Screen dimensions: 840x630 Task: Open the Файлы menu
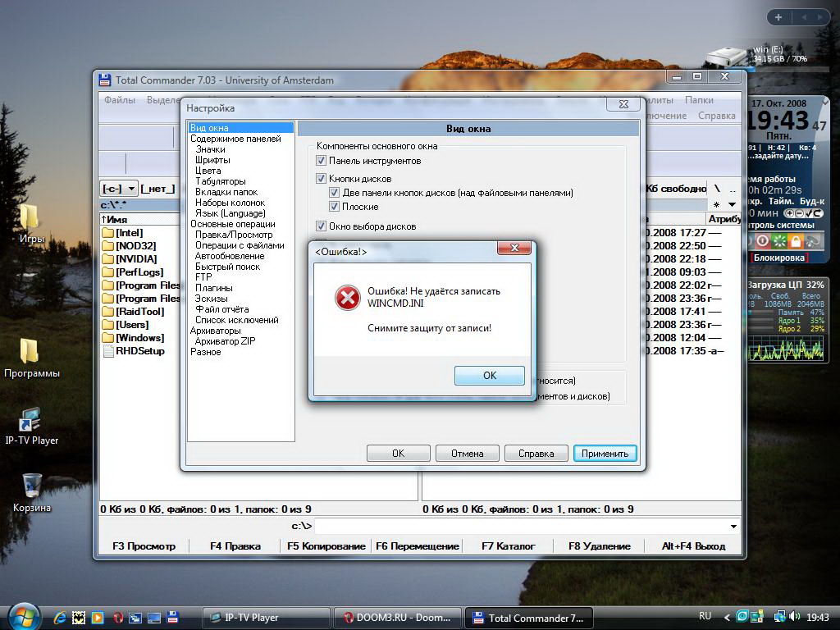coord(120,100)
